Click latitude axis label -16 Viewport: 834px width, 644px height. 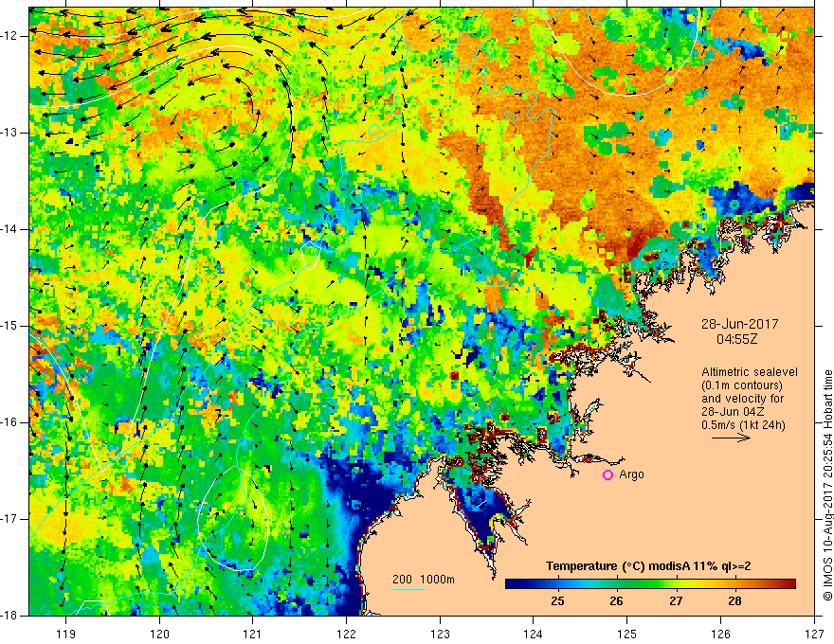pos(9,422)
